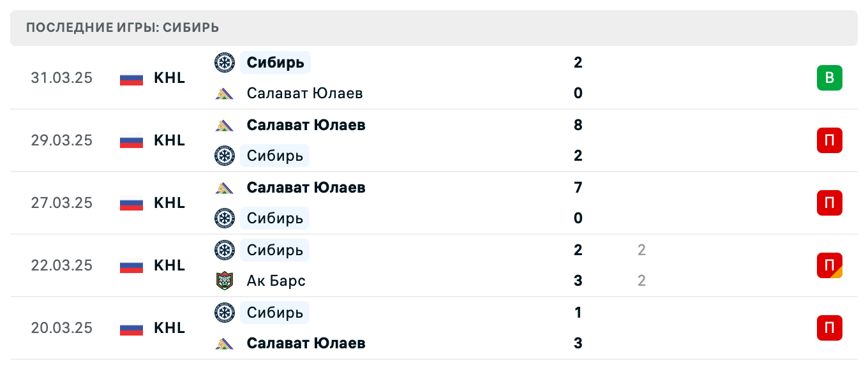Click the red П badge for the 8:2 loss
This screenshot has width=868, height=370.
(x=828, y=140)
